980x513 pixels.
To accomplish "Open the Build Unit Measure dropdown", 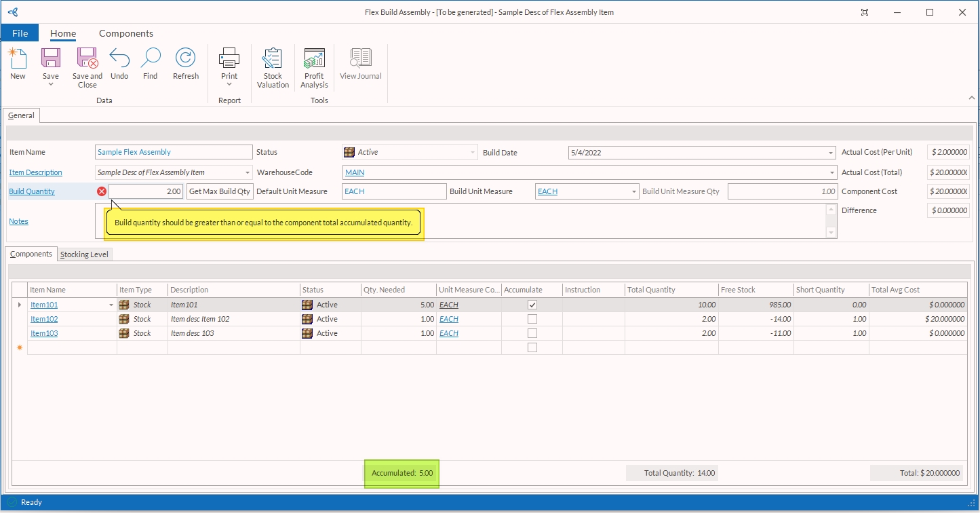I will point(634,191).
